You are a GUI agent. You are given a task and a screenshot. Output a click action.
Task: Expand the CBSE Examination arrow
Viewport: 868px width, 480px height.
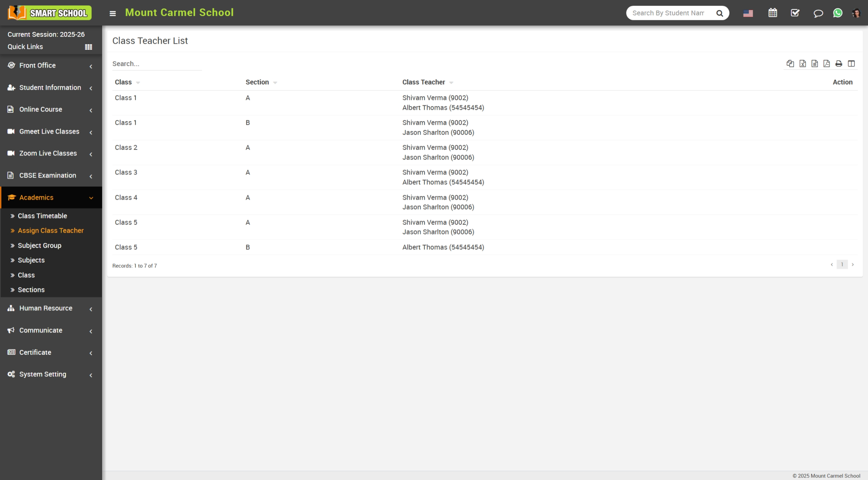tap(91, 176)
